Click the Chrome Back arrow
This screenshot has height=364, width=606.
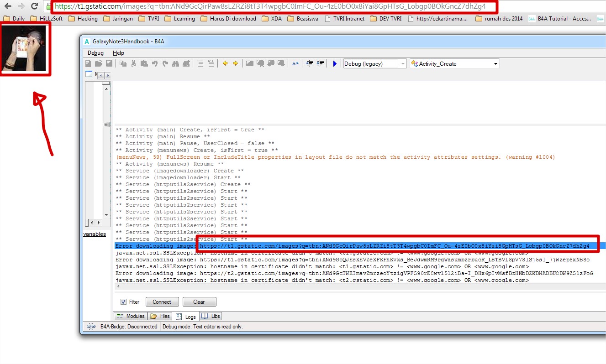pos(8,6)
